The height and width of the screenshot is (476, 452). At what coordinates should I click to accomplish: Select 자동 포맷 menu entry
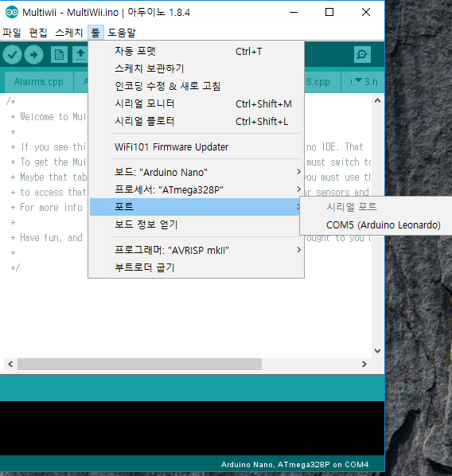click(x=196, y=51)
